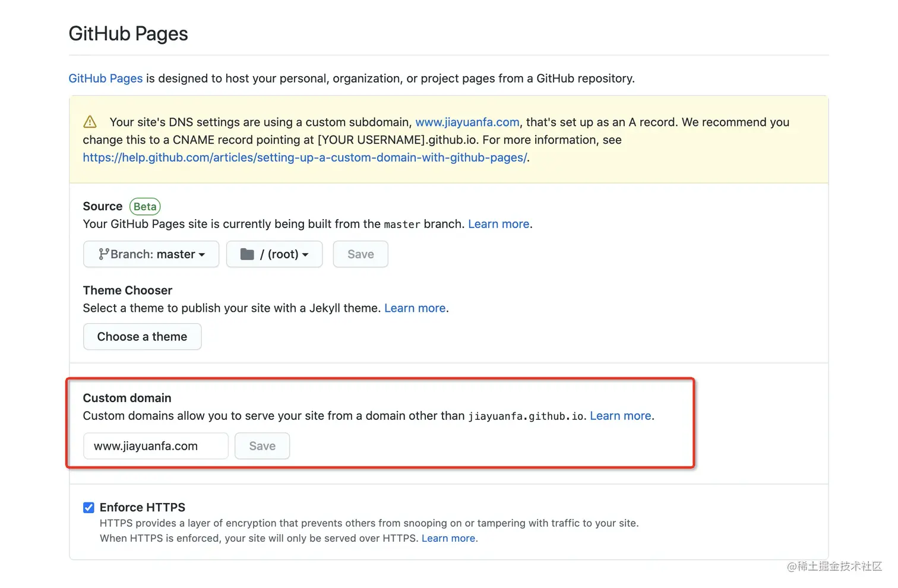Image resolution: width=898 pixels, height=588 pixels.
Task: Save the custom domain setting
Action: click(262, 446)
